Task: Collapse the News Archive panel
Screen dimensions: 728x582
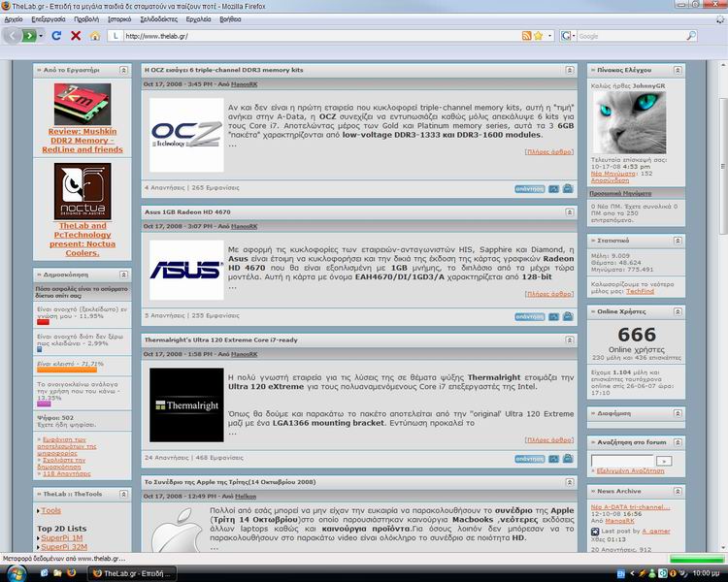Action: pyautogui.click(x=678, y=491)
